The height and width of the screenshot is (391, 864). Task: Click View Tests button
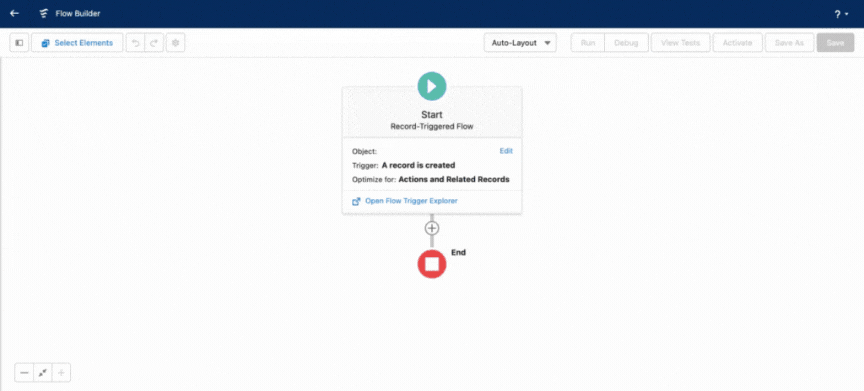[x=681, y=43]
